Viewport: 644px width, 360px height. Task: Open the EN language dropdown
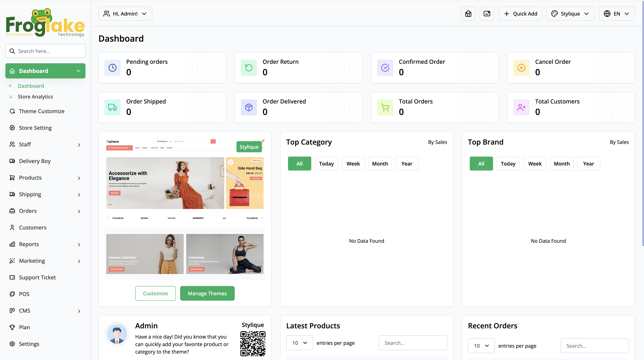click(x=616, y=14)
